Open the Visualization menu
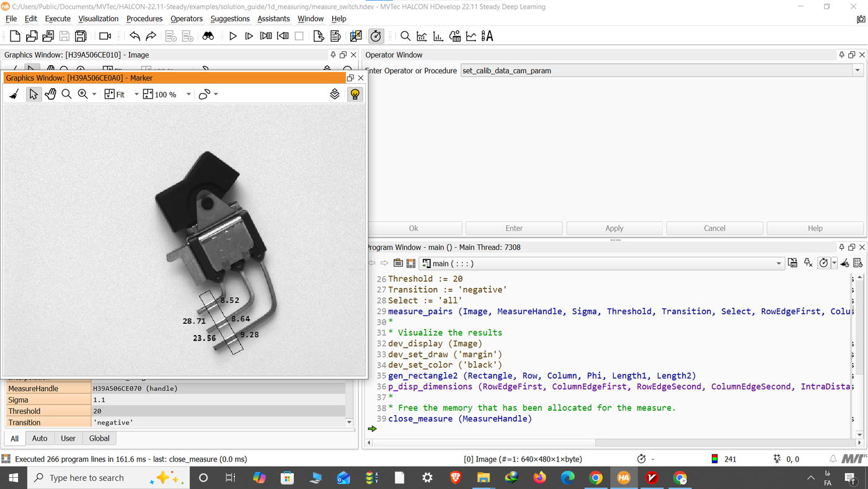The image size is (868, 489). 98,19
